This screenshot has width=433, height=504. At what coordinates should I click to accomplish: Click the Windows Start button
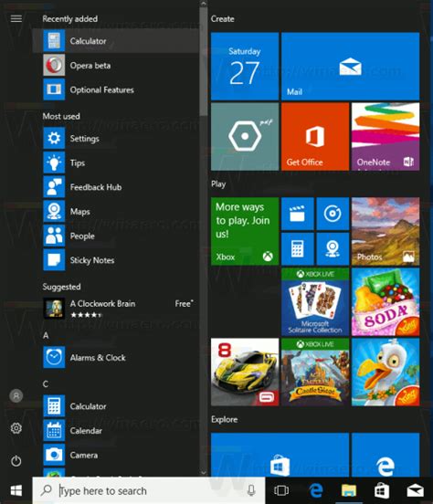point(16,490)
